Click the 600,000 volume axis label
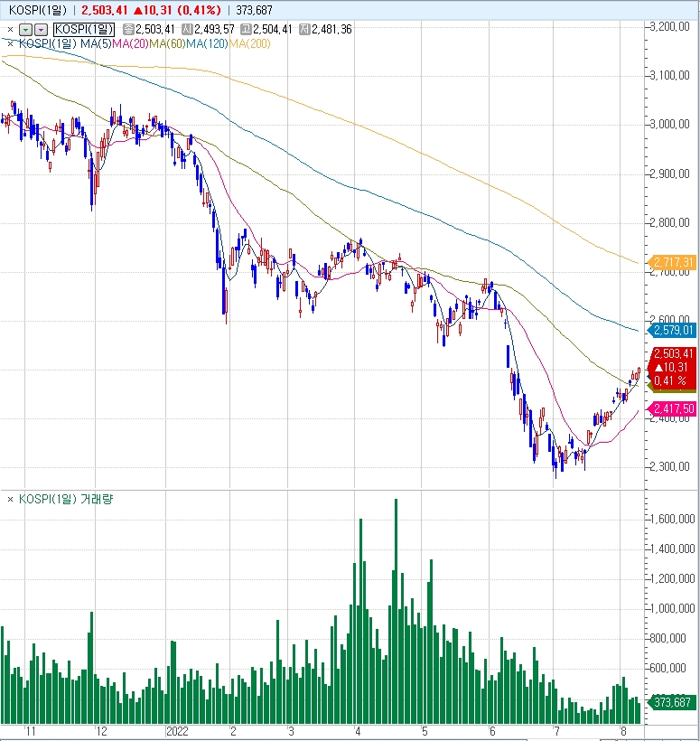 (x=667, y=668)
